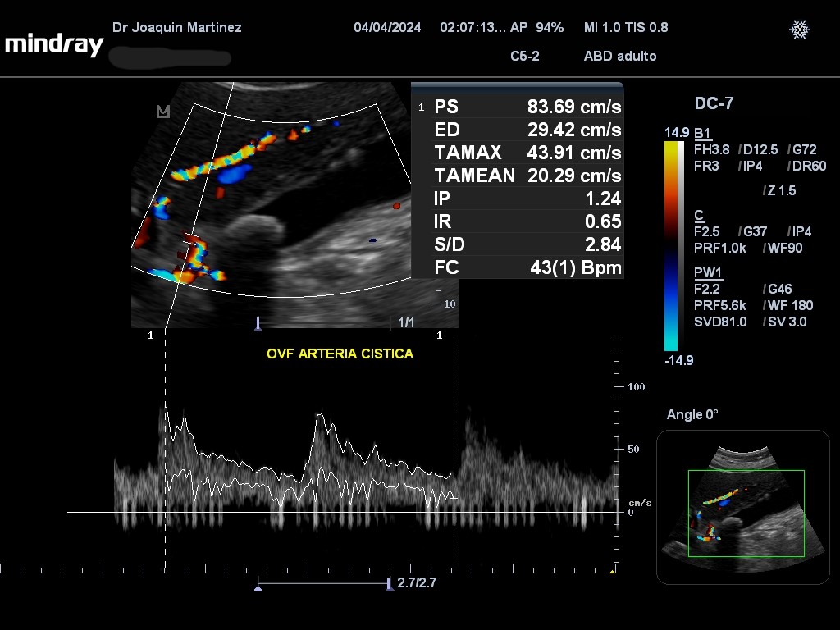Click the M orientation marker
This screenshot has width=840, height=630.
163,111
